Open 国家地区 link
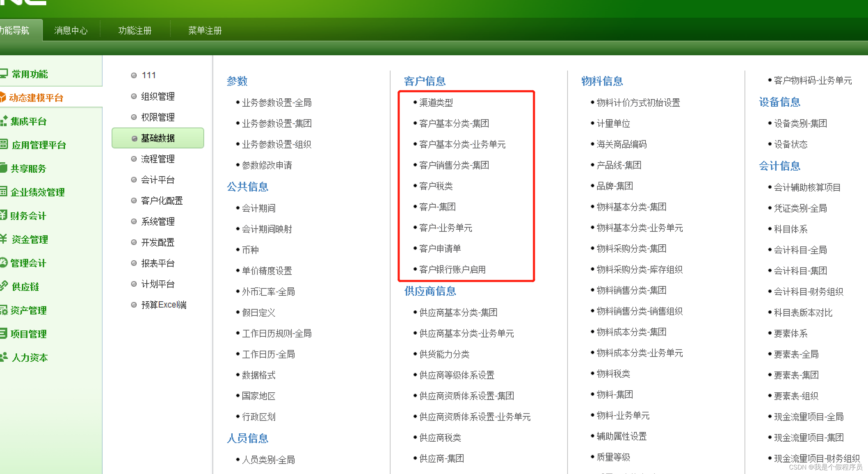Screen dimensions: 868x474 point(259,396)
